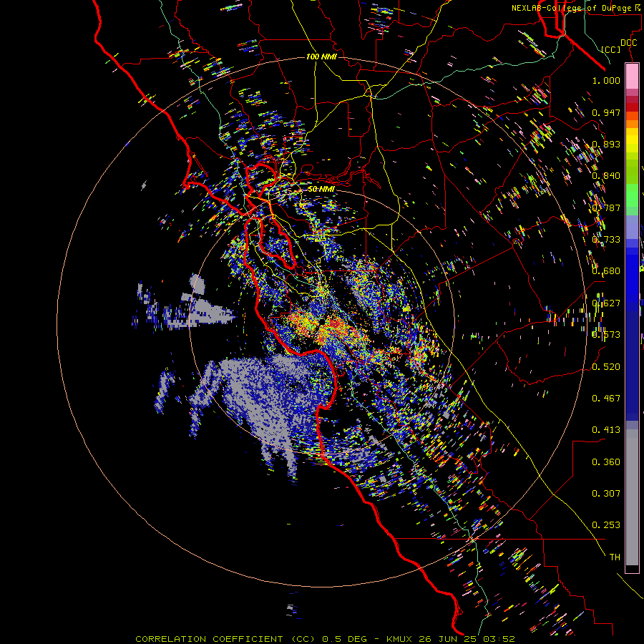
Task: Click the NEXLAB-College of DuPage header text
Action: pyautogui.click(x=577, y=8)
